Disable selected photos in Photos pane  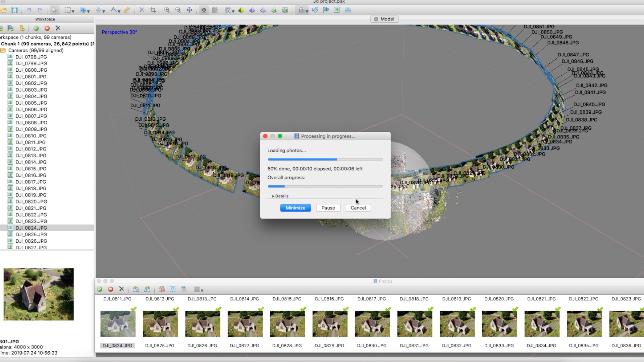pos(111,289)
